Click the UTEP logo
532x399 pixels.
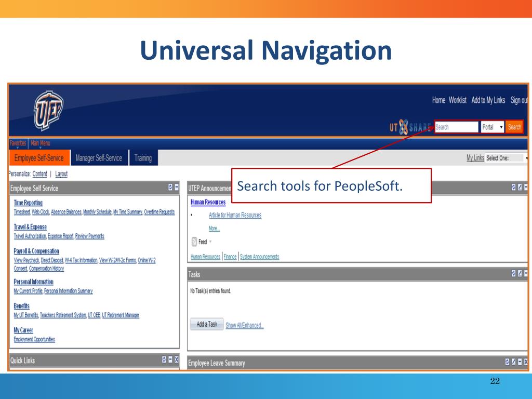coord(48,111)
